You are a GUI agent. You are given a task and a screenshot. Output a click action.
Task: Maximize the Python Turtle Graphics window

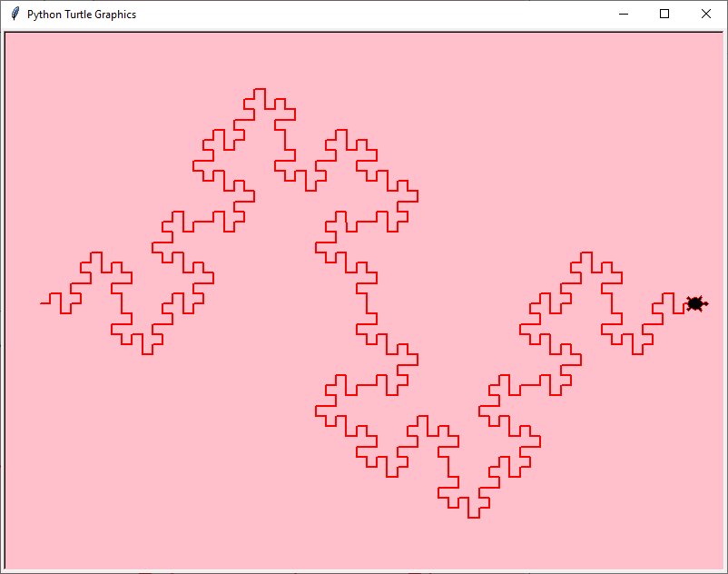click(664, 14)
